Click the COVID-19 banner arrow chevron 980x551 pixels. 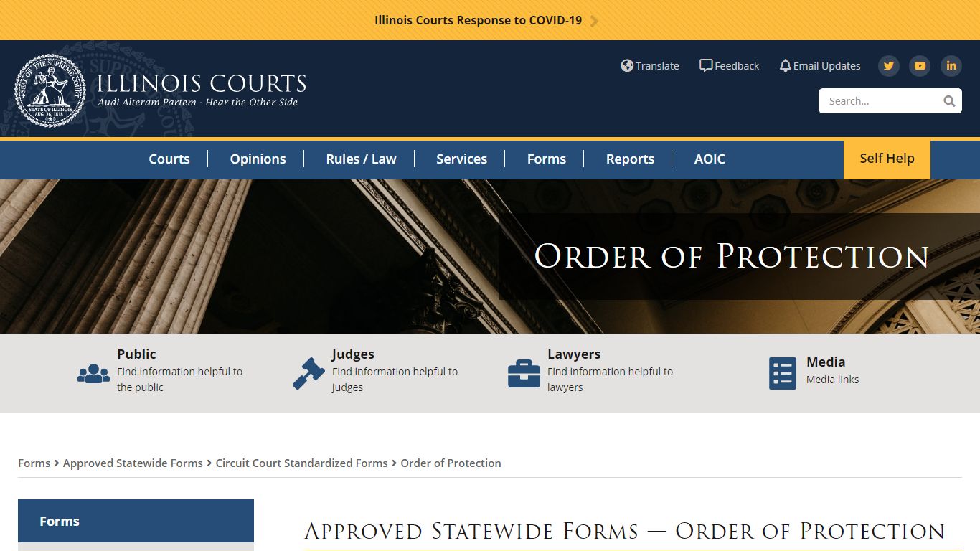tap(594, 21)
